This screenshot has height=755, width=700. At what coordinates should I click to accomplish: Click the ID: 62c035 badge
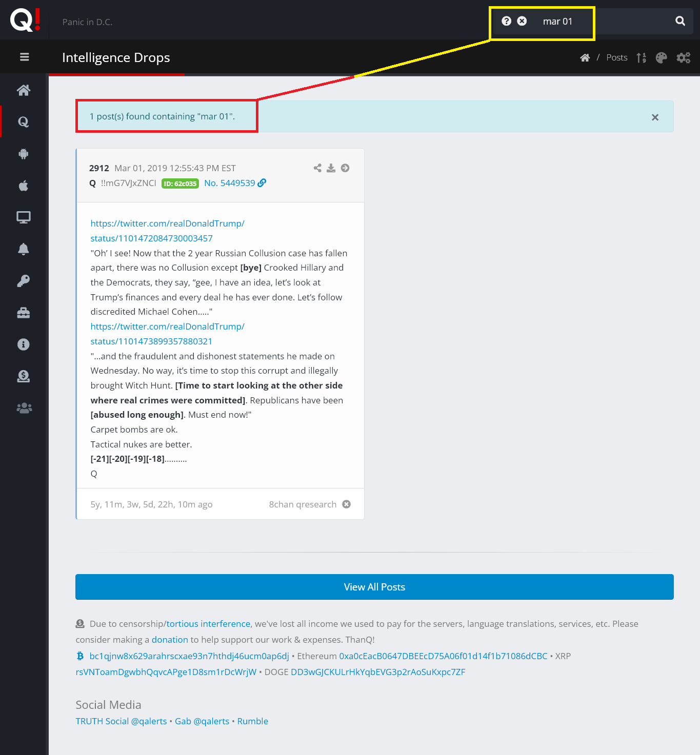(x=180, y=183)
